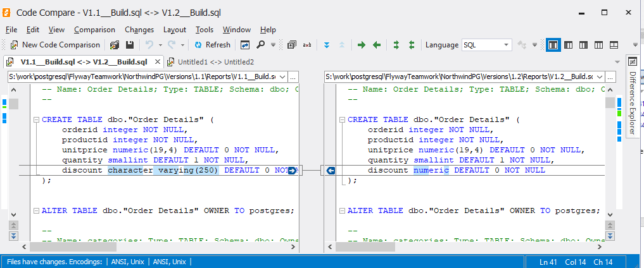
Task: Click the Refresh button
Action: coord(212,45)
